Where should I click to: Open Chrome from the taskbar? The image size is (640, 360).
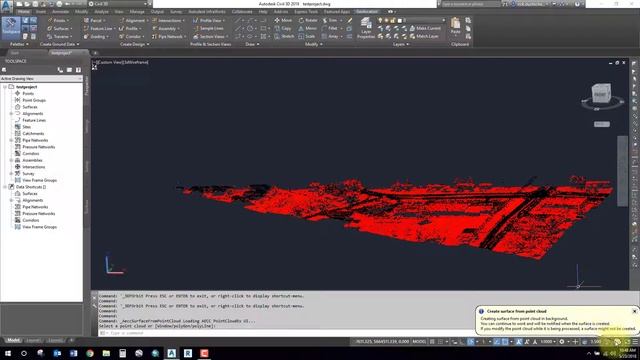tap(90, 353)
